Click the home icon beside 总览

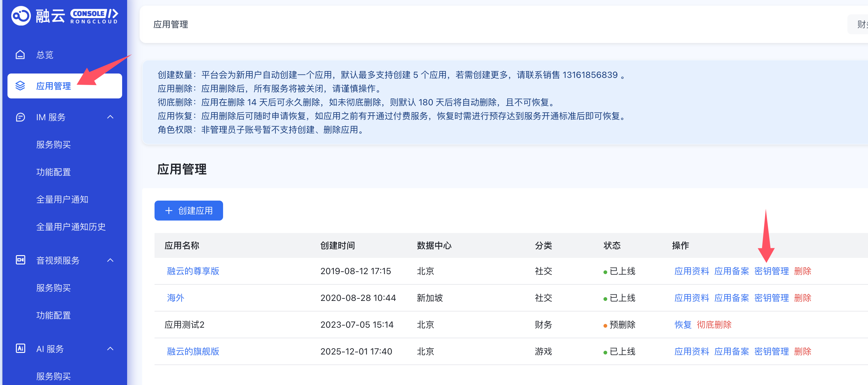coord(20,55)
